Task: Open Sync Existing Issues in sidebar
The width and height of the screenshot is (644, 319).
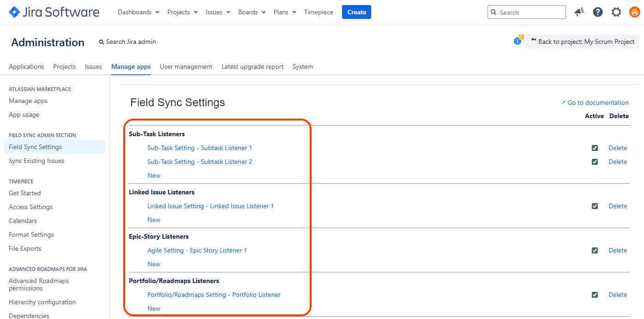Action: (36, 161)
